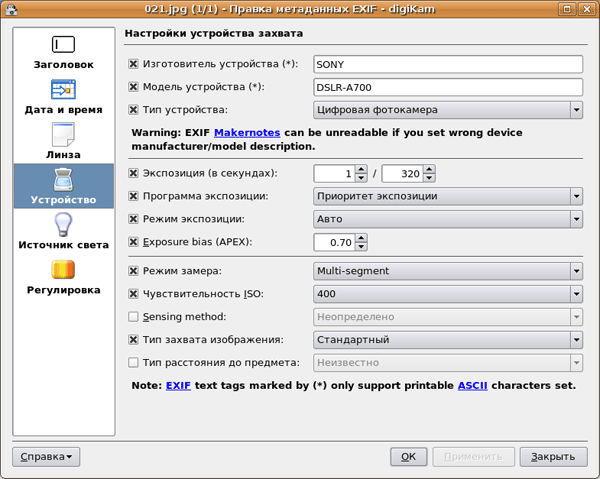Uncheck Модель устройства checkbox
The height and width of the screenshot is (479, 600).
pyautogui.click(x=133, y=87)
